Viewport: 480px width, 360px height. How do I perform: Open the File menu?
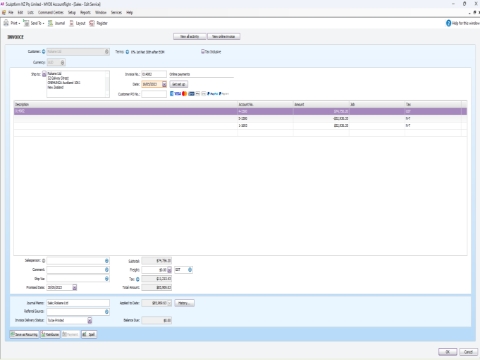point(11,12)
